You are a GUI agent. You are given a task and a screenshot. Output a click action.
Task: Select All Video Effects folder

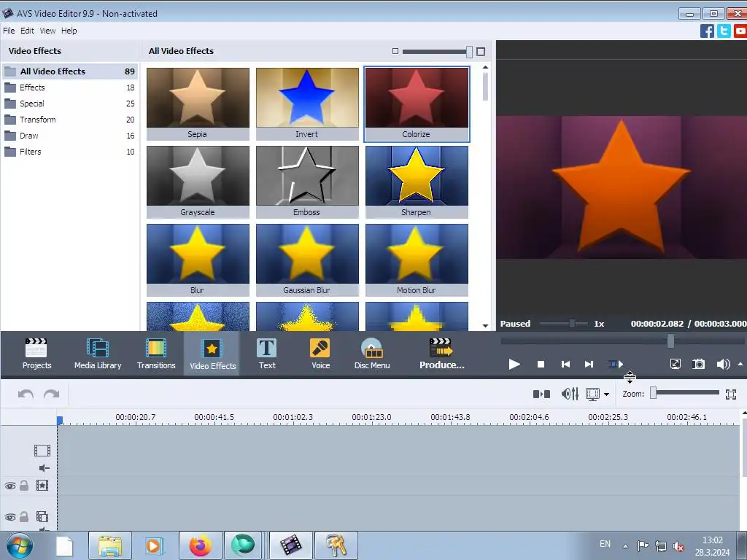[70, 71]
